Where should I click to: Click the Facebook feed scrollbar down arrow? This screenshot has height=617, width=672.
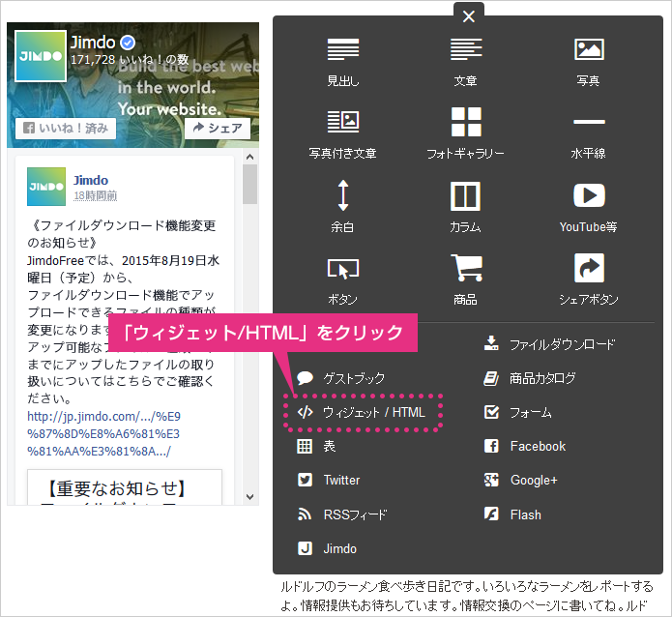(x=250, y=495)
